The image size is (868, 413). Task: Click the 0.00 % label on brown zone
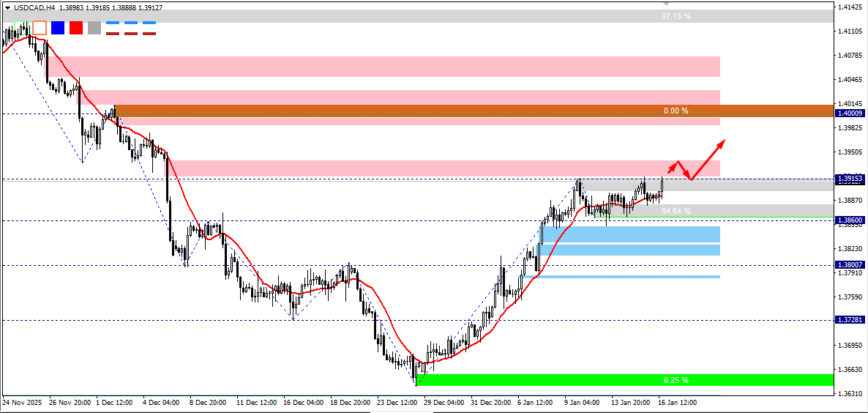pos(676,111)
